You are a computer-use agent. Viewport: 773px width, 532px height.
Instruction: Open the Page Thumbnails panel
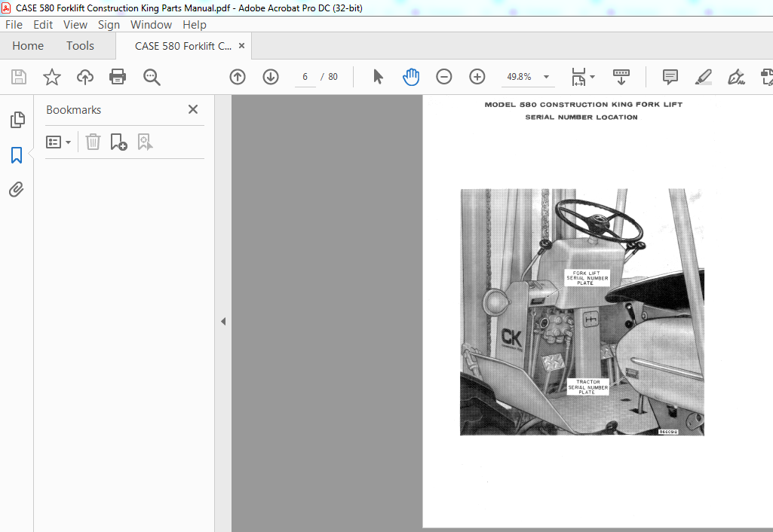click(17, 120)
